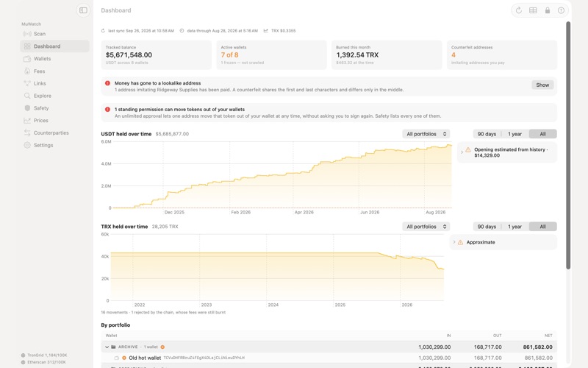Image resolution: width=588 pixels, height=368 pixels.
Task: Click the 28,205 TRX total label
Action: (x=165, y=227)
